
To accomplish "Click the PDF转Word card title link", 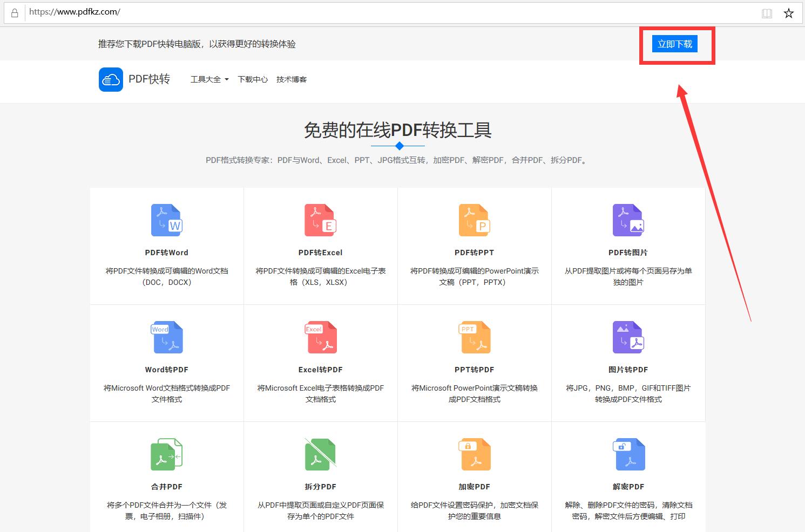I will (166, 252).
